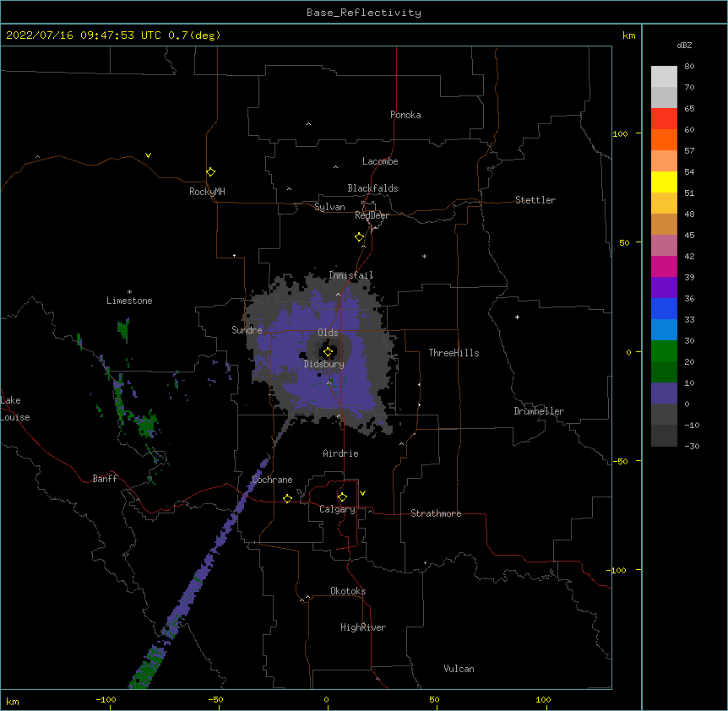Select the Strathmore town label

pyautogui.click(x=436, y=513)
